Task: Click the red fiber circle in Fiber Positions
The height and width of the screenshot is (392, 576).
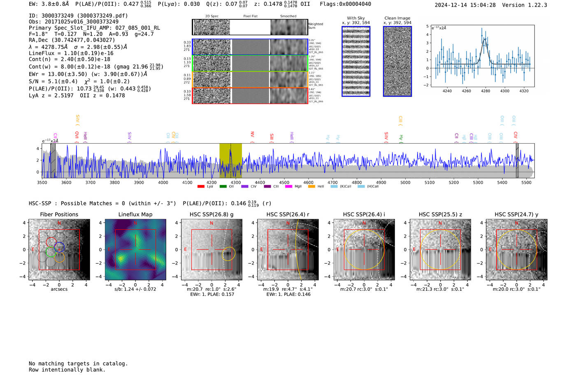Action: 51,242
